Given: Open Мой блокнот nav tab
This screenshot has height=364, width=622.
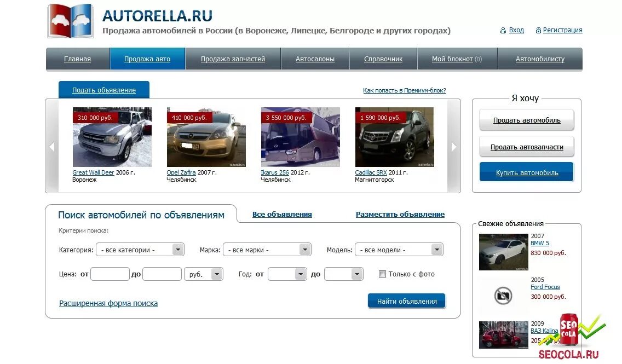Looking at the screenshot, I should pyautogui.click(x=457, y=59).
